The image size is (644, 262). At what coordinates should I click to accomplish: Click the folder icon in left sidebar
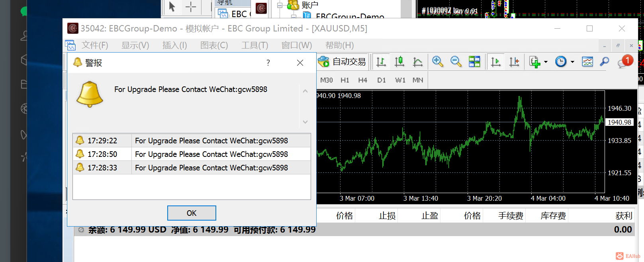pyautogui.click(x=24, y=84)
